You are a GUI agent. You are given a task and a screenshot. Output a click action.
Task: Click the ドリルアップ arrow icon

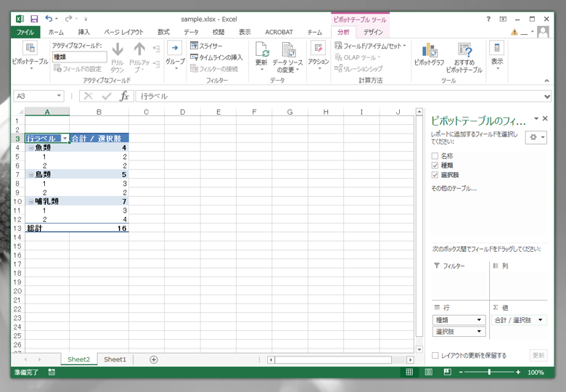pos(139,50)
